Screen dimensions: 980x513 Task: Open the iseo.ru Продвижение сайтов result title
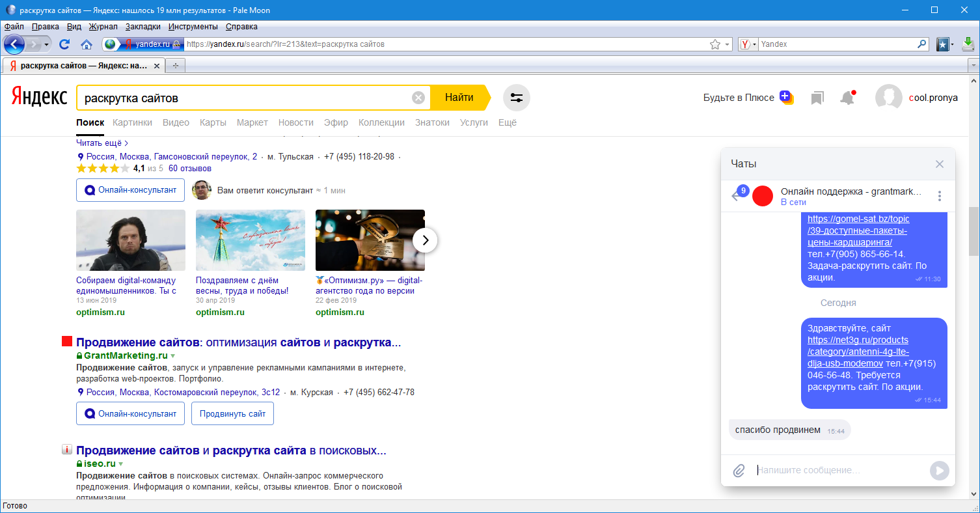231,451
